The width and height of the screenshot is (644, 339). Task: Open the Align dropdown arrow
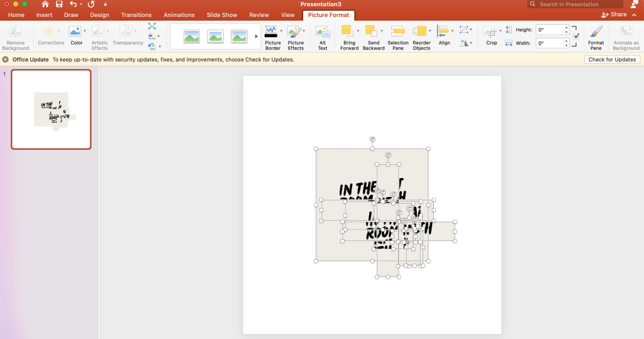click(452, 30)
